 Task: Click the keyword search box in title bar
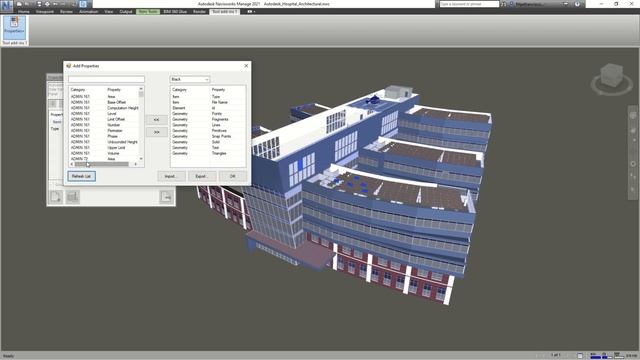[x=469, y=4]
